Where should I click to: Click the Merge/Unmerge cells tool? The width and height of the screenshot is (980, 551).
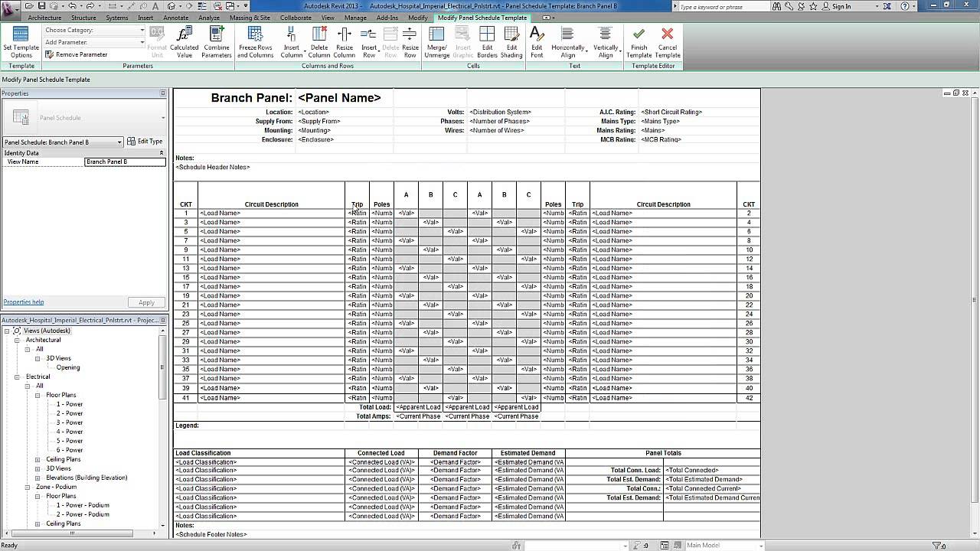(437, 42)
